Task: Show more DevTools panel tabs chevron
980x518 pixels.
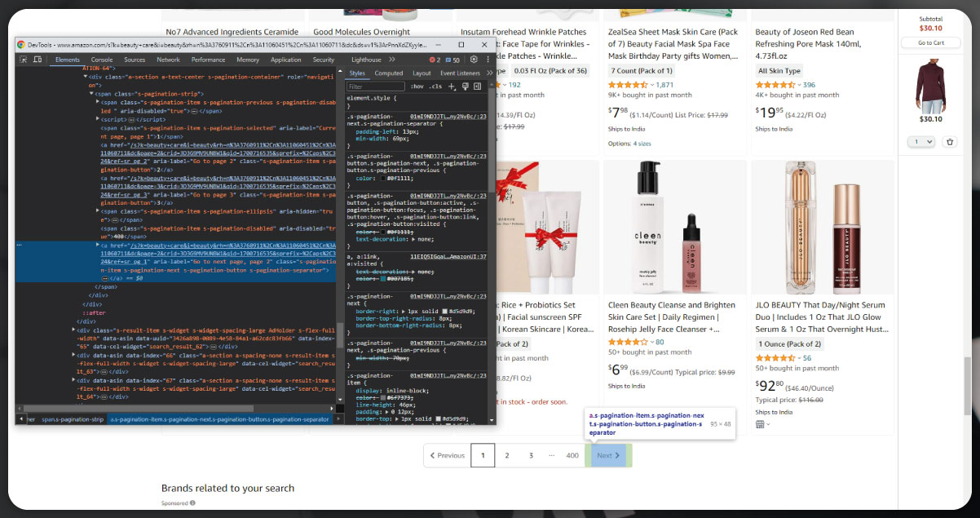Action: click(x=393, y=60)
